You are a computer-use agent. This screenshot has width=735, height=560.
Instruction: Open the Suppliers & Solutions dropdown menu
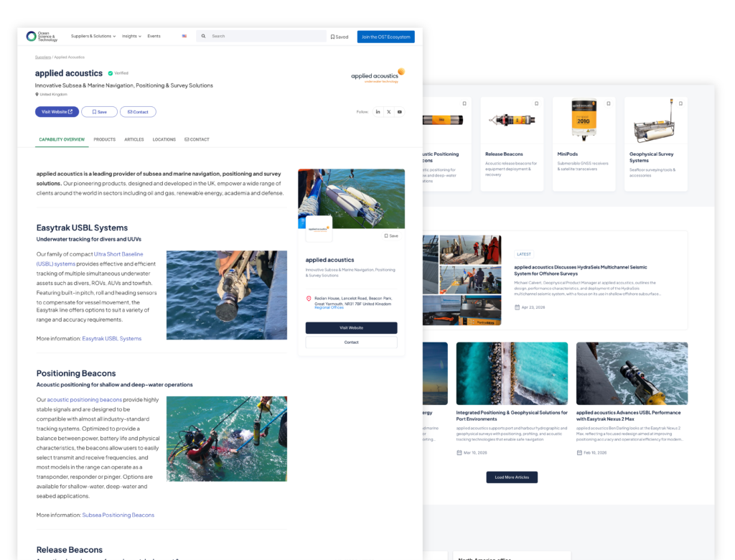(x=93, y=36)
